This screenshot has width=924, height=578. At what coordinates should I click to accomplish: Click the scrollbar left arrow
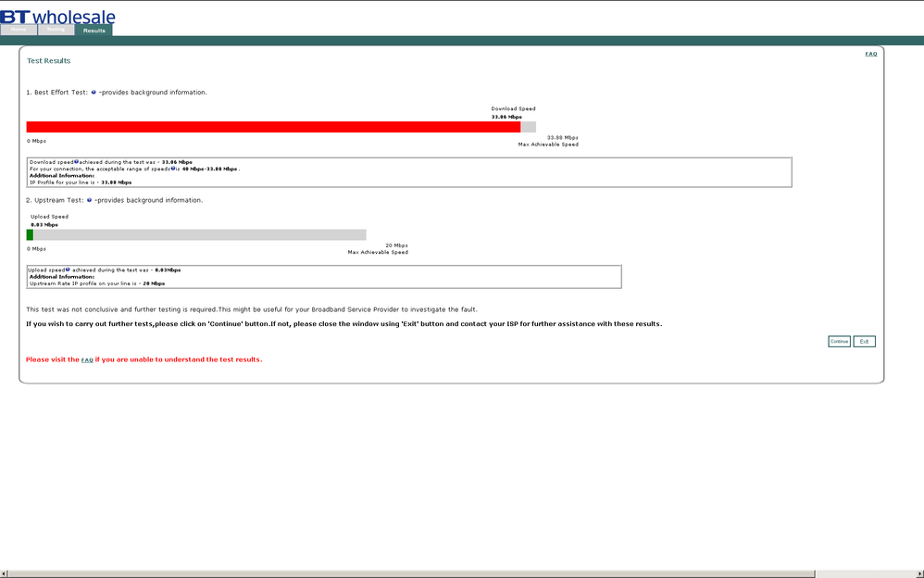click(4, 574)
